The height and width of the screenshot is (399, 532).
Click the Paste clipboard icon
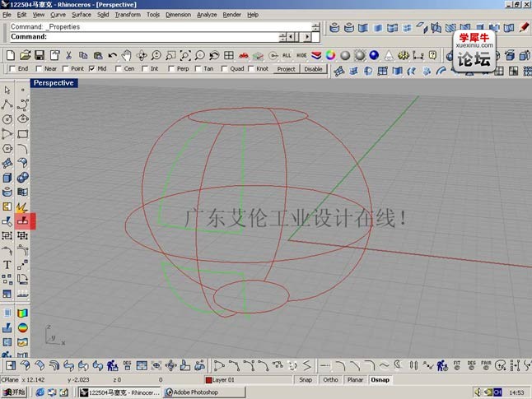click(x=98, y=55)
